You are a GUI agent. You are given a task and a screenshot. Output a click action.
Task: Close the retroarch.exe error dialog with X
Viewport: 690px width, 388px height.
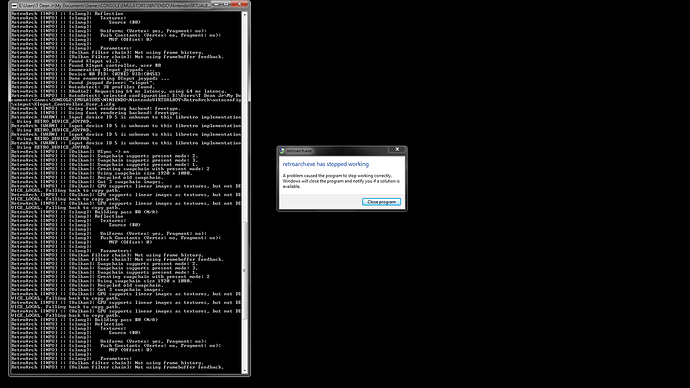point(397,150)
